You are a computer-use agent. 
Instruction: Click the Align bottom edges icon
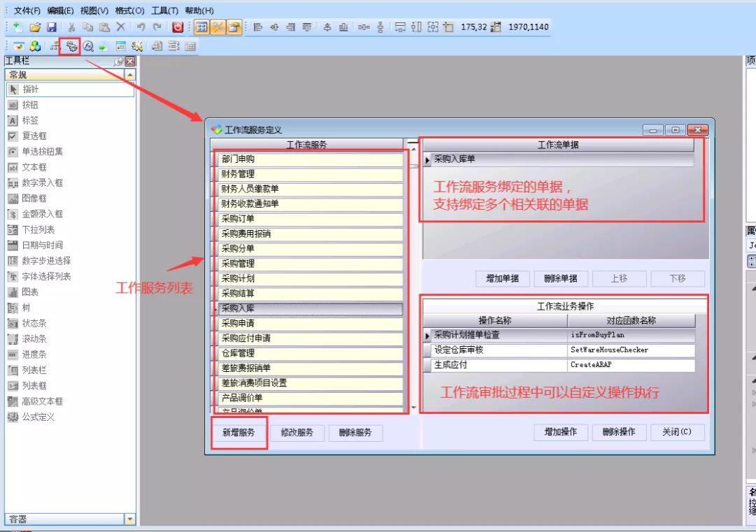343,27
